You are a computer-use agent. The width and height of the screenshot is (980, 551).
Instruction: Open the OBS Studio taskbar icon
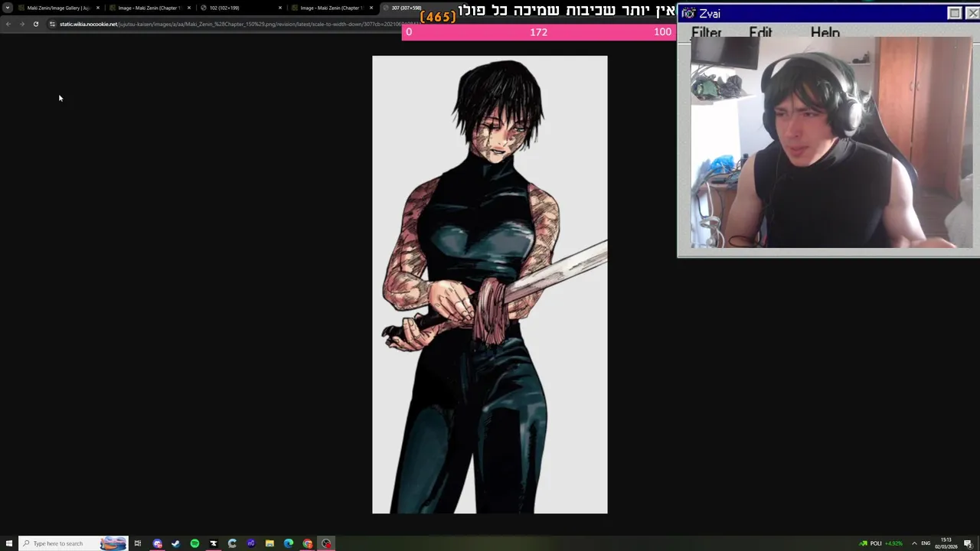tap(326, 543)
